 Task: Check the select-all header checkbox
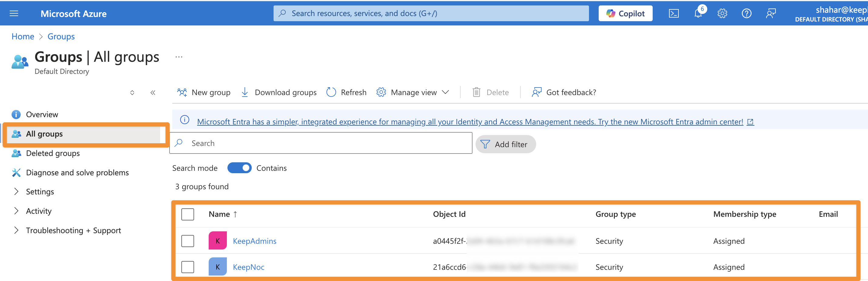click(188, 214)
